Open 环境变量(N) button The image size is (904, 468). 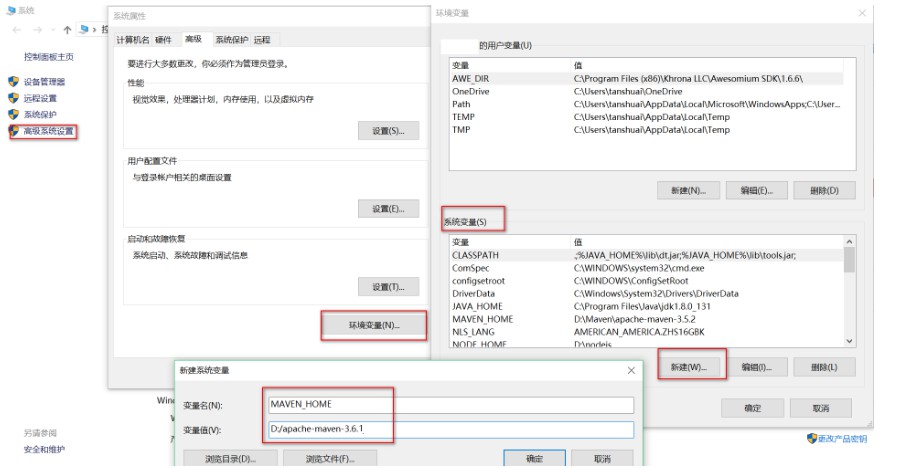[x=374, y=325]
